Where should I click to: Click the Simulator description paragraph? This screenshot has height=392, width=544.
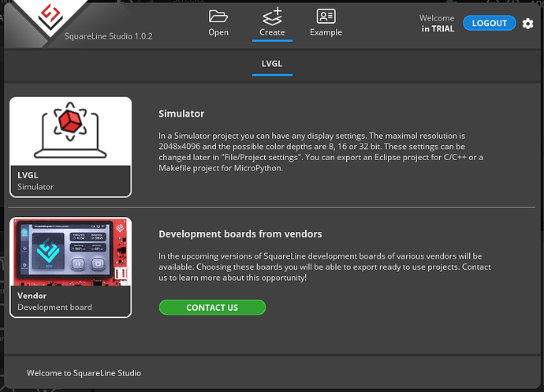[x=321, y=151]
